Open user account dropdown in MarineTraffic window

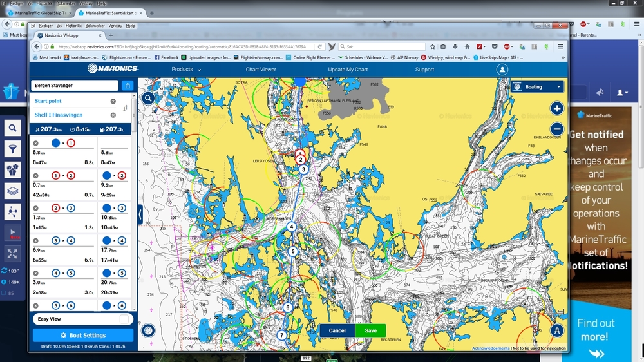tap(622, 93)
